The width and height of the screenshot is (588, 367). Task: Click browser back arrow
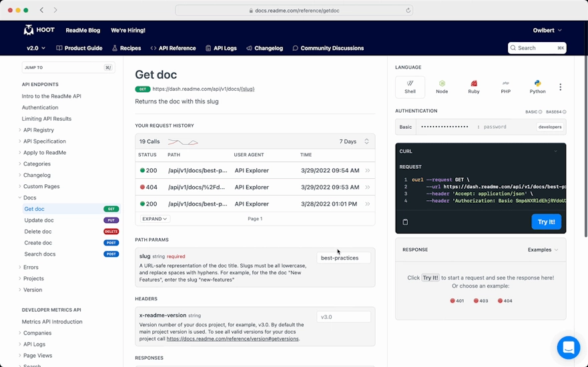point(41,10)
